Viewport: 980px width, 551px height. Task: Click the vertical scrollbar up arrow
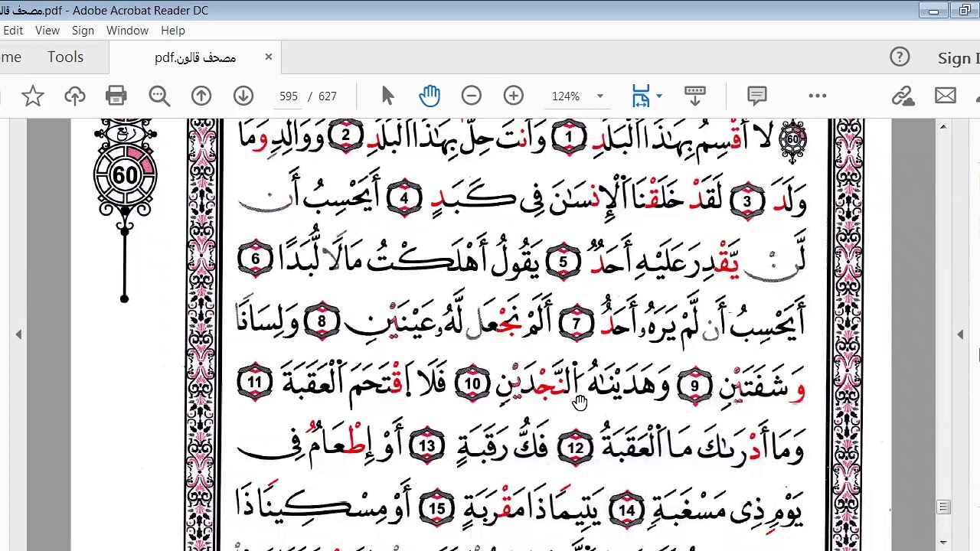click(x=943, y=126)
